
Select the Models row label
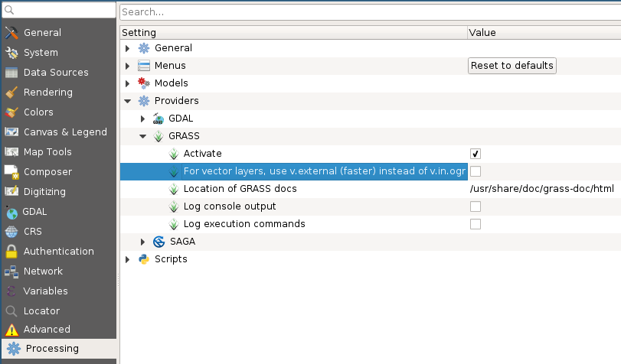pyautogui.click(x=171, y=83)
